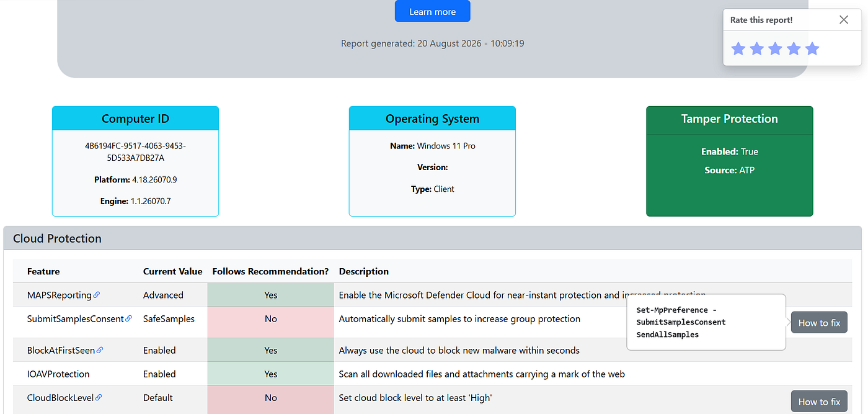Click the CloudBlockLevel feature name
Image resolution: width=868 pixels, height=414 pixels.
point(61,397)
